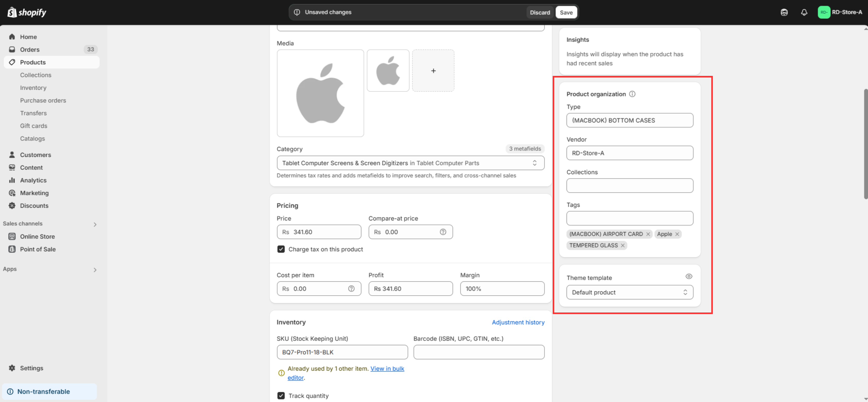868x402 pixels.
Task: Expand Apps section
Action: (x=95, y=270)
